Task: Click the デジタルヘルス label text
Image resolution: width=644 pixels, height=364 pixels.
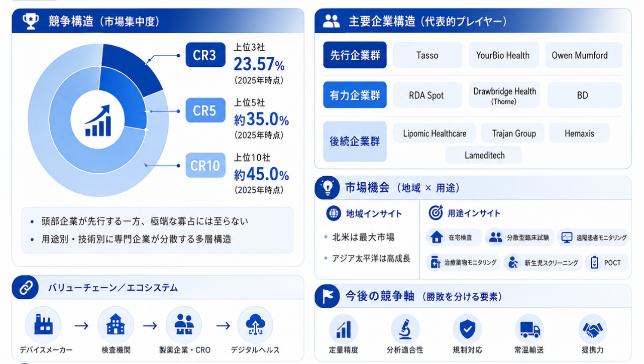Action: (x=255, y=350)
